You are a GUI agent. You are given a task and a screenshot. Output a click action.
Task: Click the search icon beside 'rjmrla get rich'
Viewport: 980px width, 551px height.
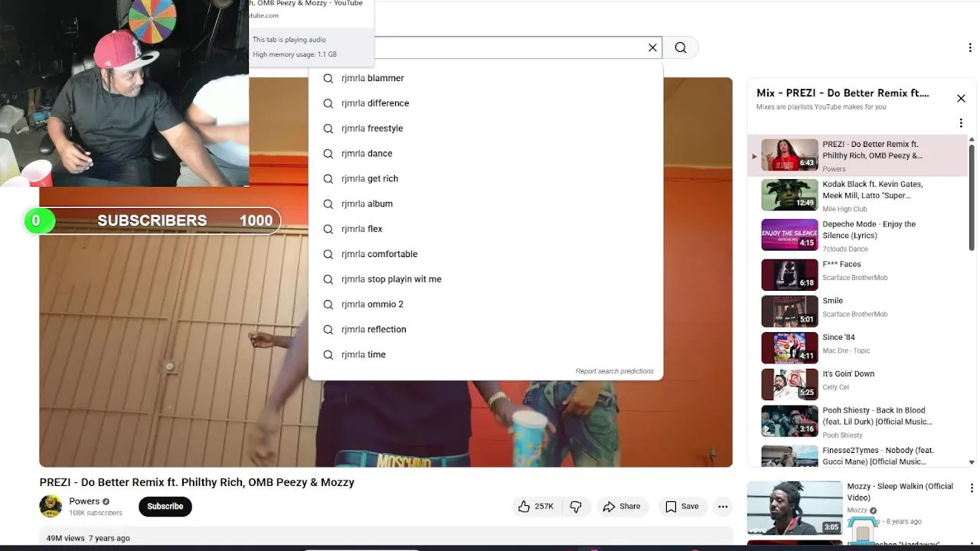click(328, 179)
